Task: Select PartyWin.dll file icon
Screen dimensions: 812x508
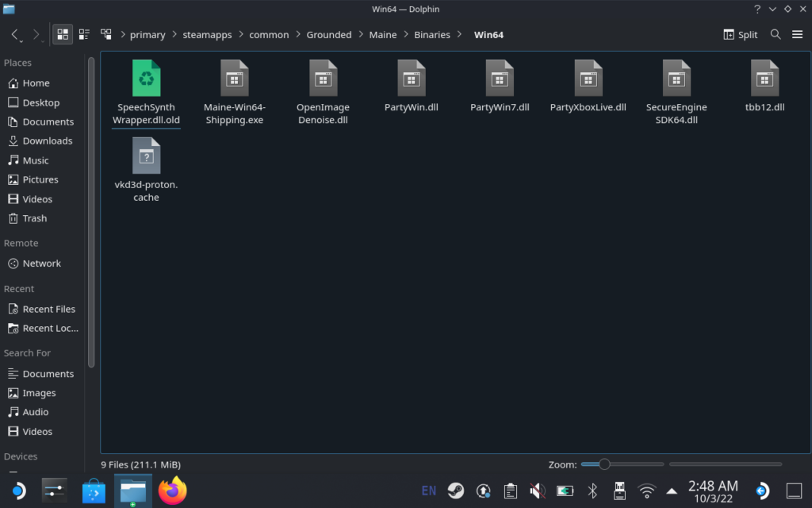Action: point(412,79)
